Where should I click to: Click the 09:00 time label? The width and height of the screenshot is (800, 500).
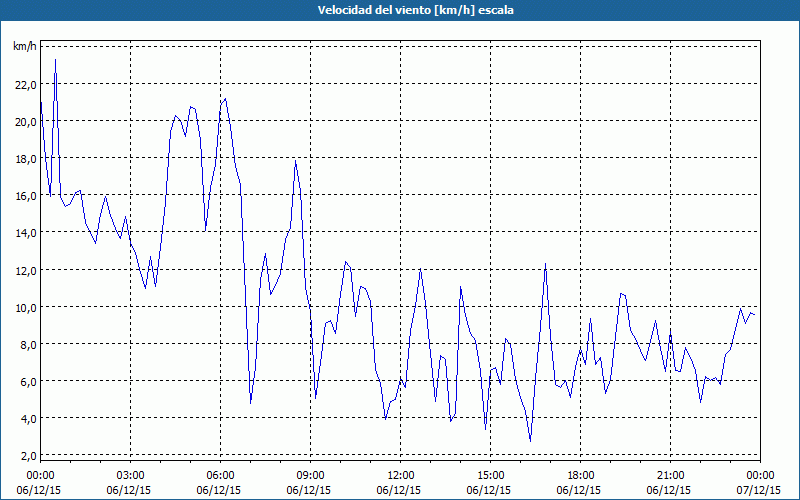pos(310,476)
